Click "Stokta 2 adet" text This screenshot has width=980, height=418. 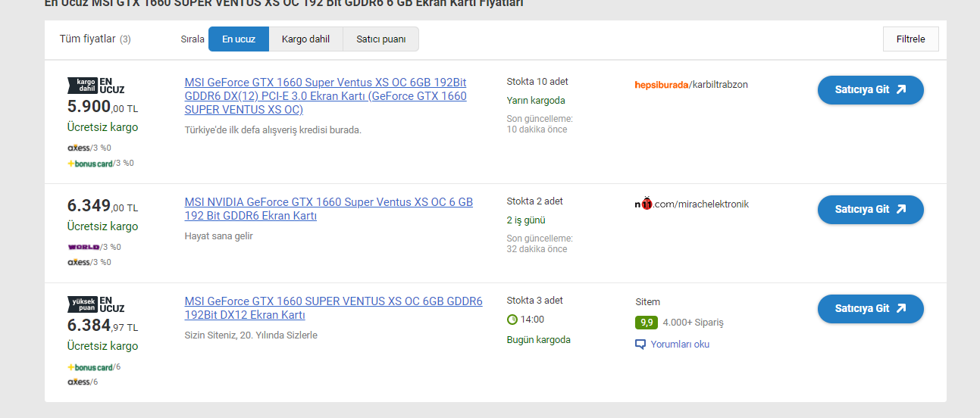pos(535,201)
